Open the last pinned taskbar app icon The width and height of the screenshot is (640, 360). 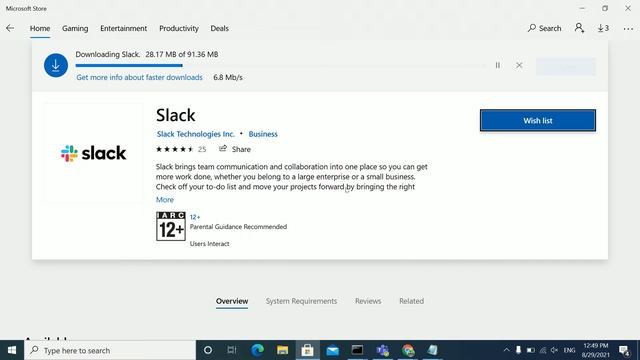[x=433, y=350]
